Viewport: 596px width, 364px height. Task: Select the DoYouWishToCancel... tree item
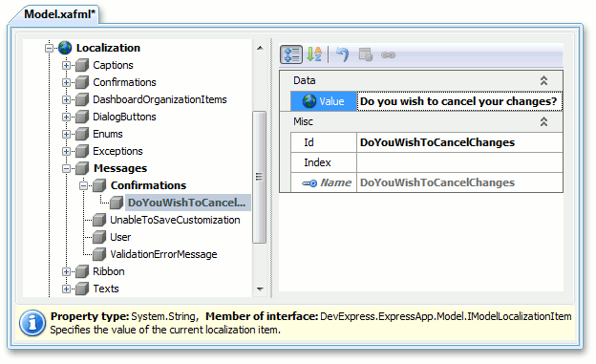pos(187,203)
